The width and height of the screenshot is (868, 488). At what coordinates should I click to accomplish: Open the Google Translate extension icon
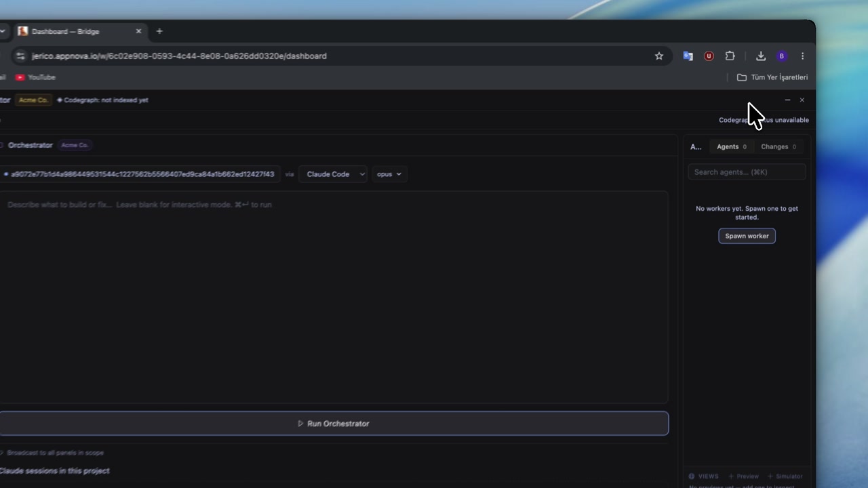pyautogui.click(x=688, y=56)
